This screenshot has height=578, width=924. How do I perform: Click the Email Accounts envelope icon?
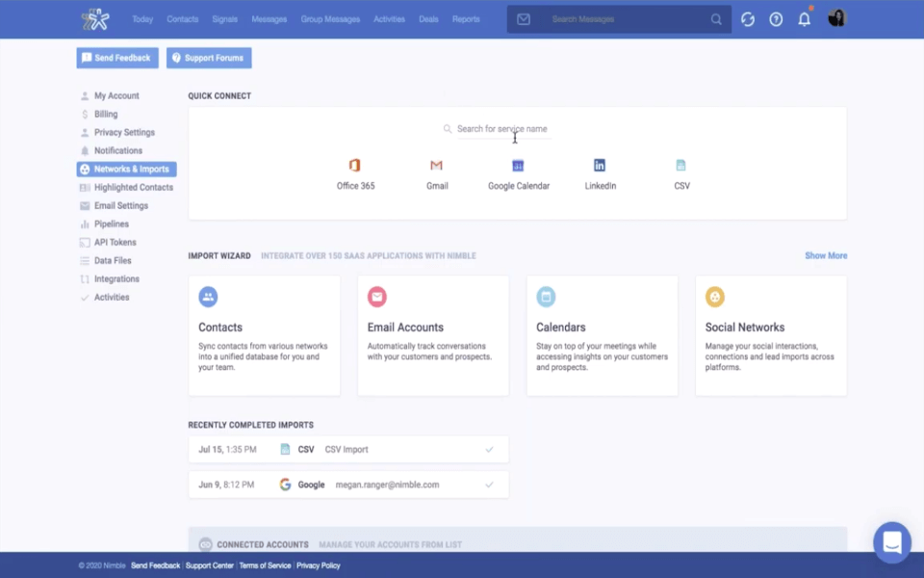pyautogui.click(x=377, y=297)
